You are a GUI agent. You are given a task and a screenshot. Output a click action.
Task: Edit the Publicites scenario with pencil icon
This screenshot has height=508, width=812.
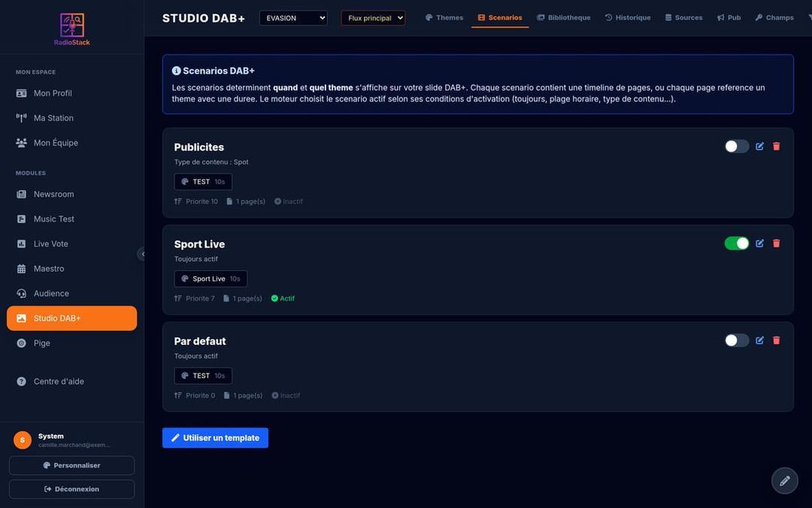coord(759,146)
